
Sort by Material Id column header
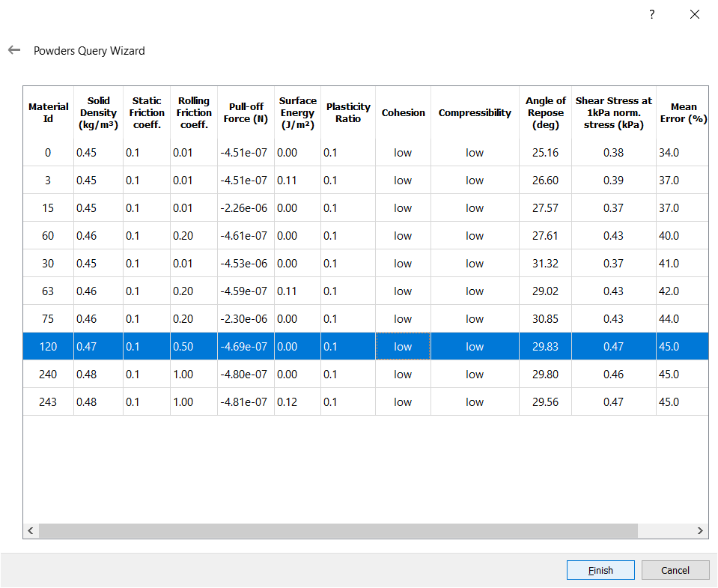[48, 112]
